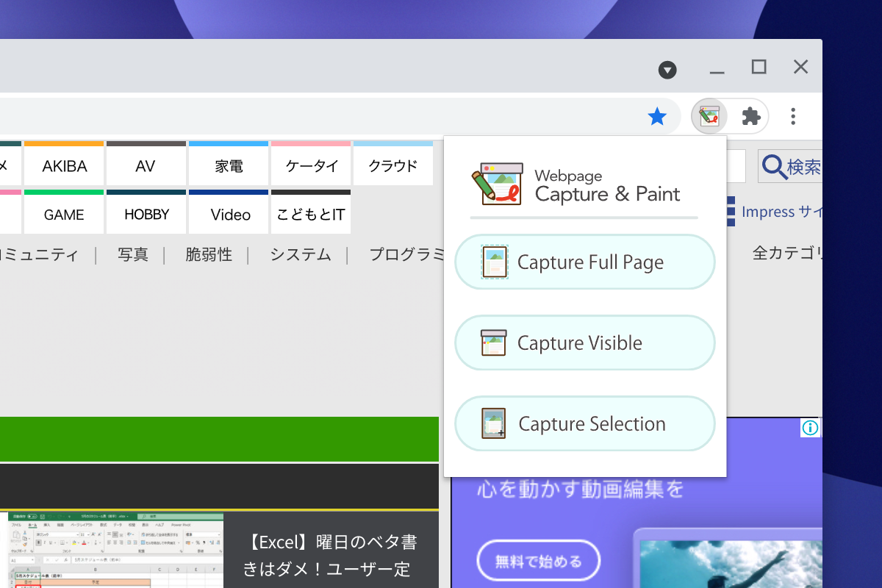Open the Video category tab

tap(229, 214)
